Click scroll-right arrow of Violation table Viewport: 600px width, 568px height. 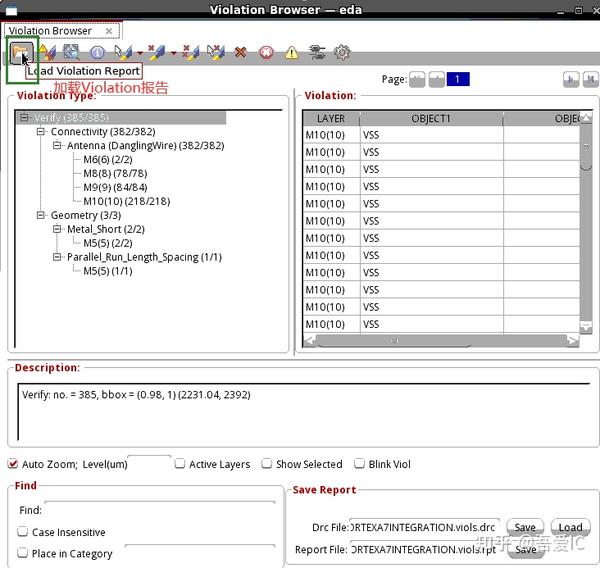pos(572,340)
